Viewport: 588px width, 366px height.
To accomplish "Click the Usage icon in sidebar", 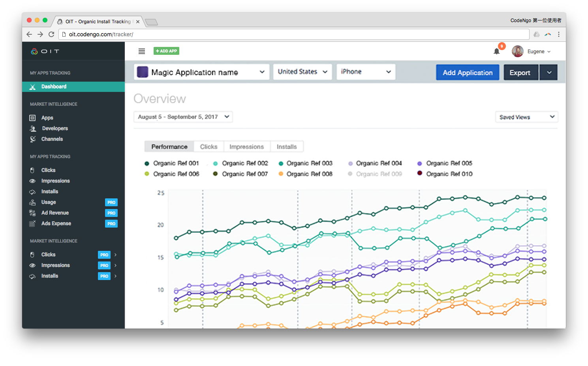I will 32,202.
